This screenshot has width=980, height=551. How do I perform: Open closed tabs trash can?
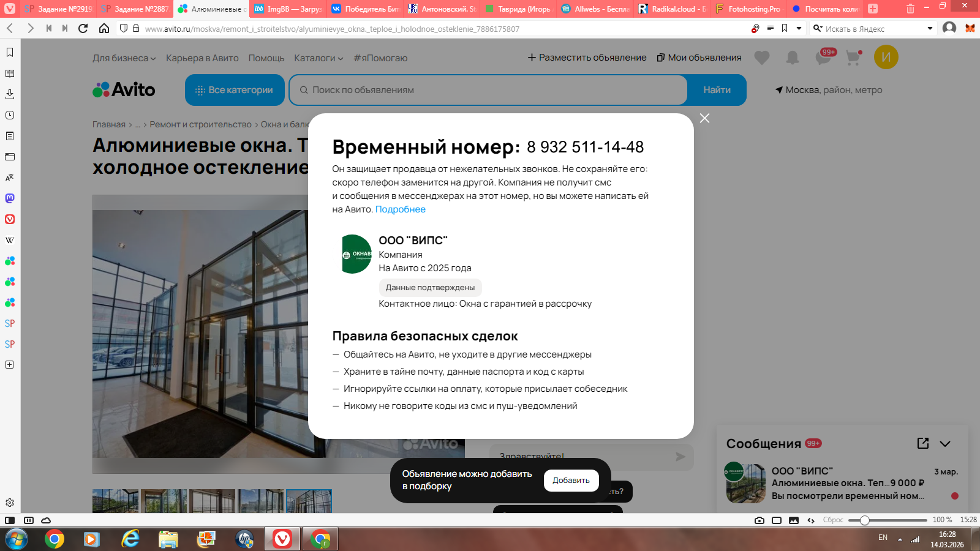click(911, 9)
